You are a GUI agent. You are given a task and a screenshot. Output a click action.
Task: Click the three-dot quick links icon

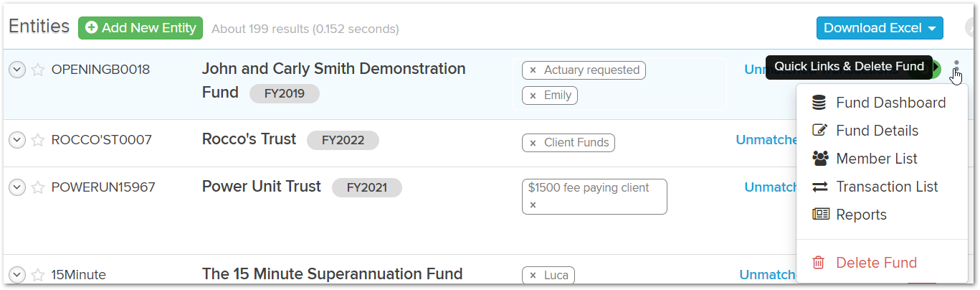pyautogui.click(x=956, y=68)
